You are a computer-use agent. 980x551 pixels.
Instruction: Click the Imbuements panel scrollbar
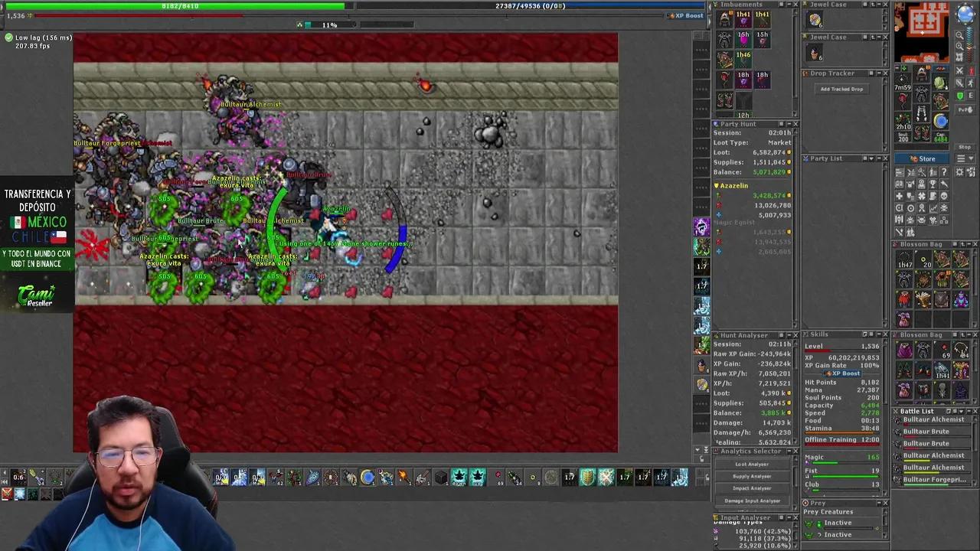click(x=795, y=61)
